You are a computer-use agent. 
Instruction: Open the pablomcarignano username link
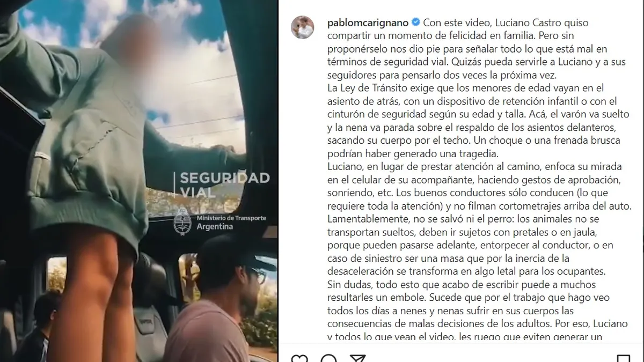[x=368, y=23]
